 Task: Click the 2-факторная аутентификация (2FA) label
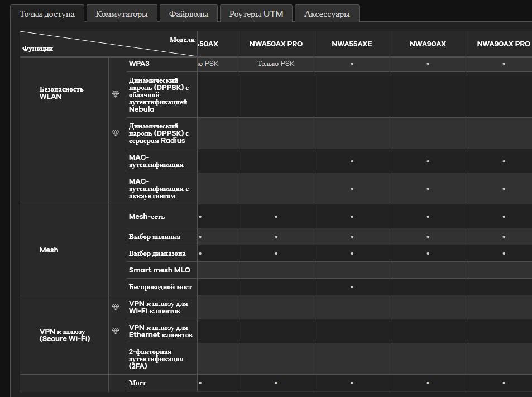point(156,358)
